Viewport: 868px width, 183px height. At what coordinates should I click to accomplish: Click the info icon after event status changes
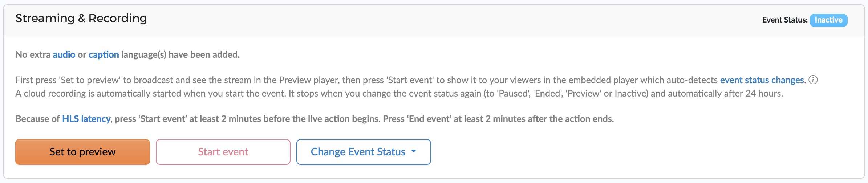tap(813, 80)
